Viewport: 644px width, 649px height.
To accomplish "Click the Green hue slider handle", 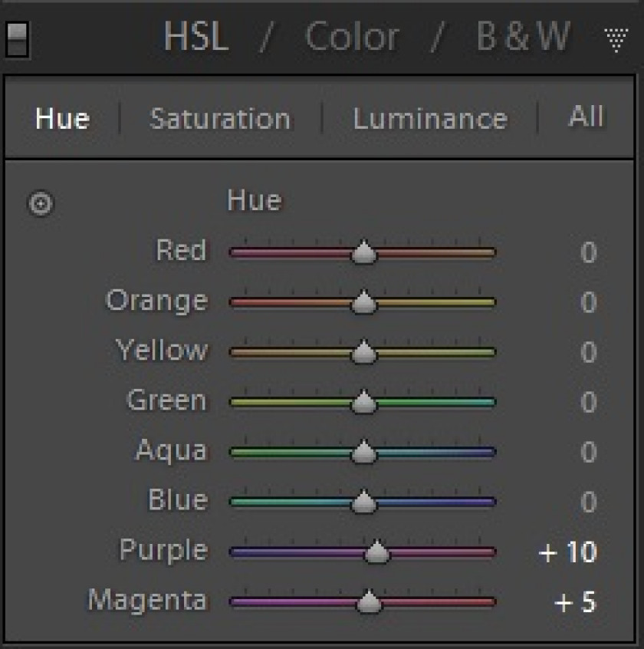I will point(363,401).
